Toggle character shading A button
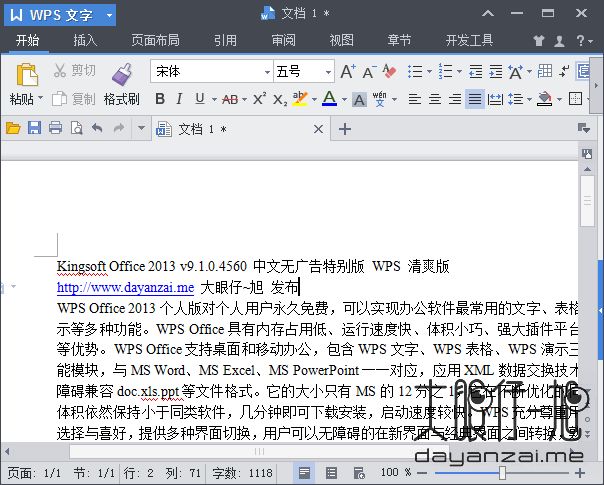Viewport: 604px width, 485px height. point(359,100)
